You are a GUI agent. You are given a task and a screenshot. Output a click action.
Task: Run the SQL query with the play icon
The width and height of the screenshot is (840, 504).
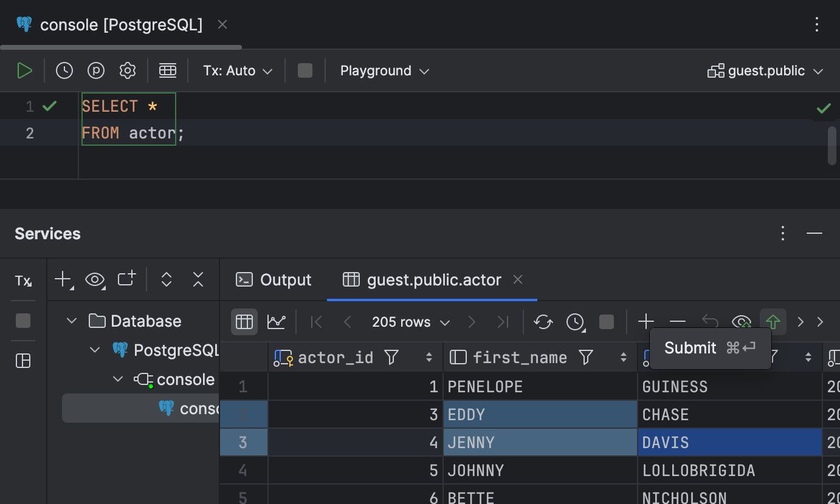[x=25, y=70]
